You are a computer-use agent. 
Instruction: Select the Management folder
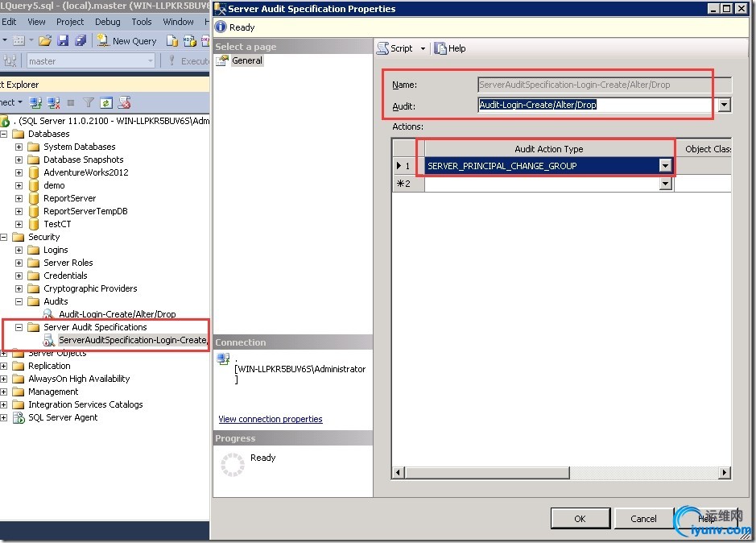(x=53, y=392)
